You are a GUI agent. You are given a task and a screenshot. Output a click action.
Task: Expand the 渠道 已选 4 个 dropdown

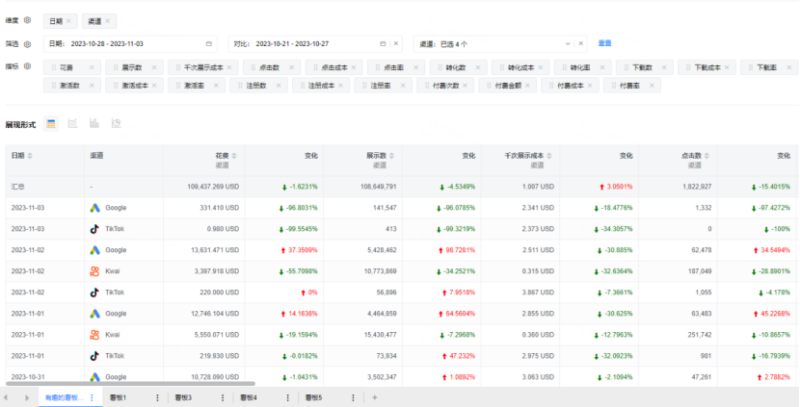pos(567,44)
